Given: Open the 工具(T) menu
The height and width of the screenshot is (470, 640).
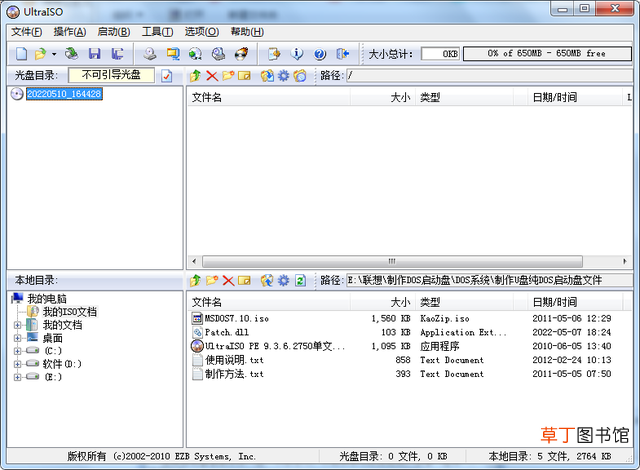Looking at the screenshot, I should pos(158,32).
